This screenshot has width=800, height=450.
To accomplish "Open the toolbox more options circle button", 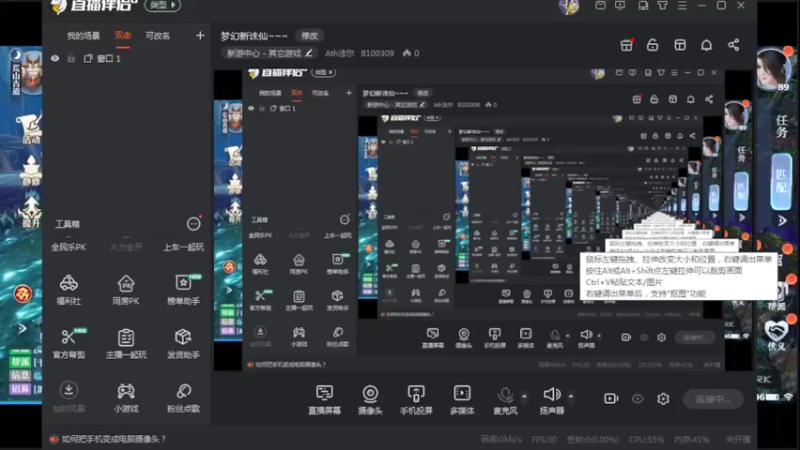I will point(193,223).
